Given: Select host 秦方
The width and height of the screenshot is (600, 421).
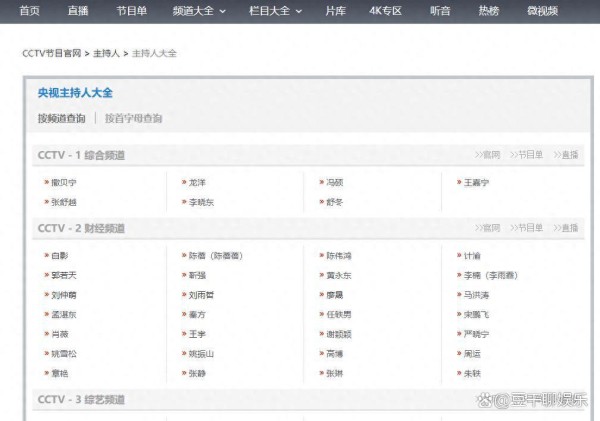Looking at the screenshot, I should pos(197,315).
